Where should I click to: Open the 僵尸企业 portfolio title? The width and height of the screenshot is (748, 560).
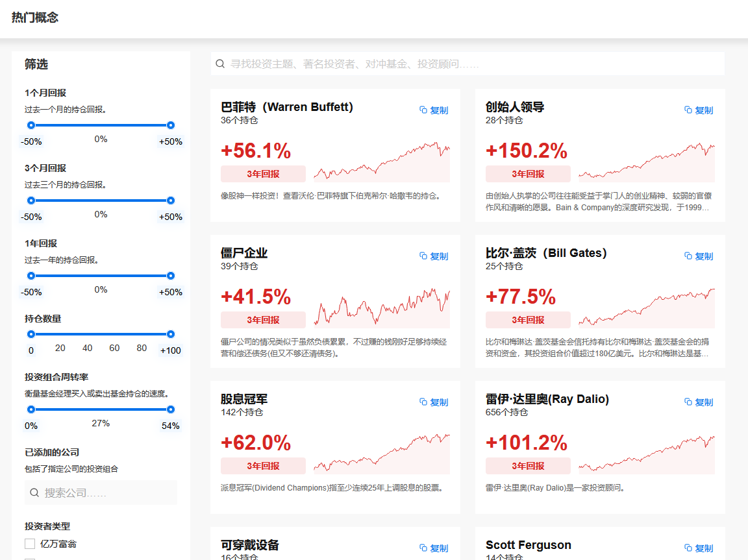243,252
